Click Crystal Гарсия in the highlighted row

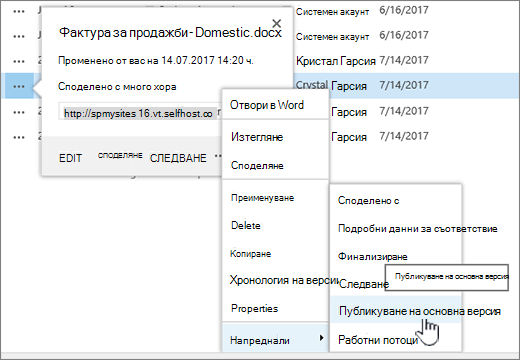coord(331,86)
